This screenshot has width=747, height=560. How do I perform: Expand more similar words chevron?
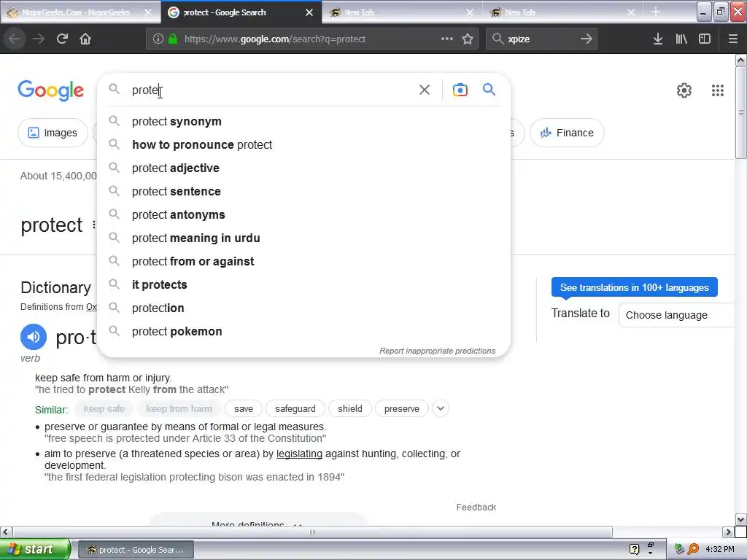coord(441,408)
